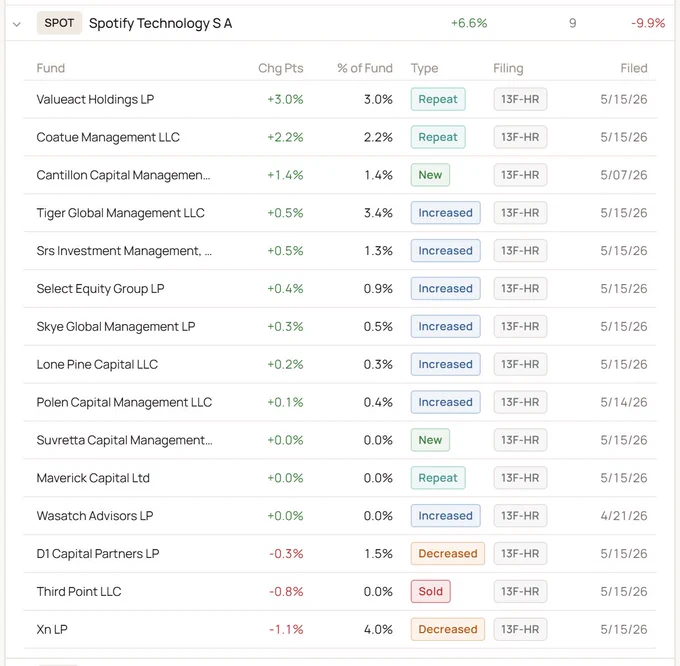680x666 pixels.
Task: Select the Spotify Technology S A title
Action: 160,23
